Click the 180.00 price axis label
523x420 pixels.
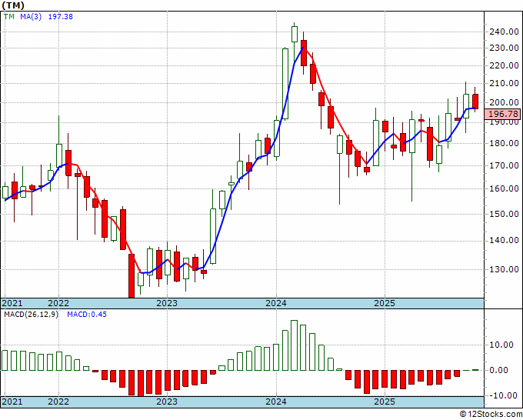click(x=504, y=143)
